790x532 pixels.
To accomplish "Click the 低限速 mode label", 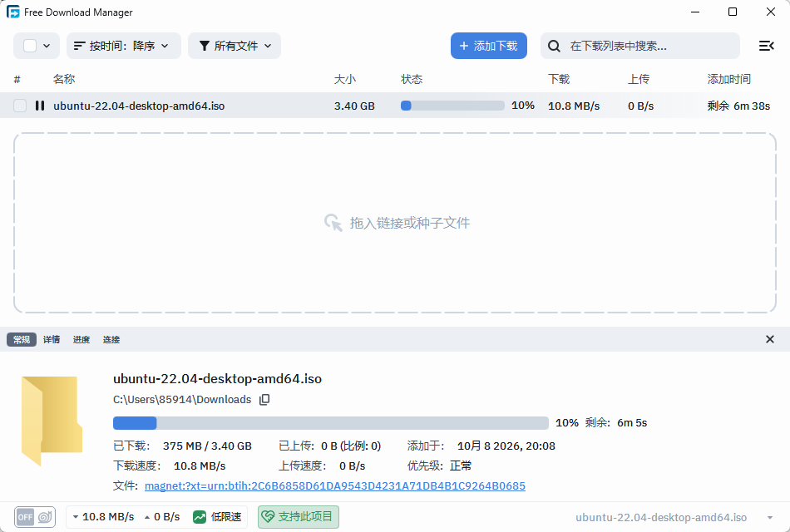I will point(226,517).
